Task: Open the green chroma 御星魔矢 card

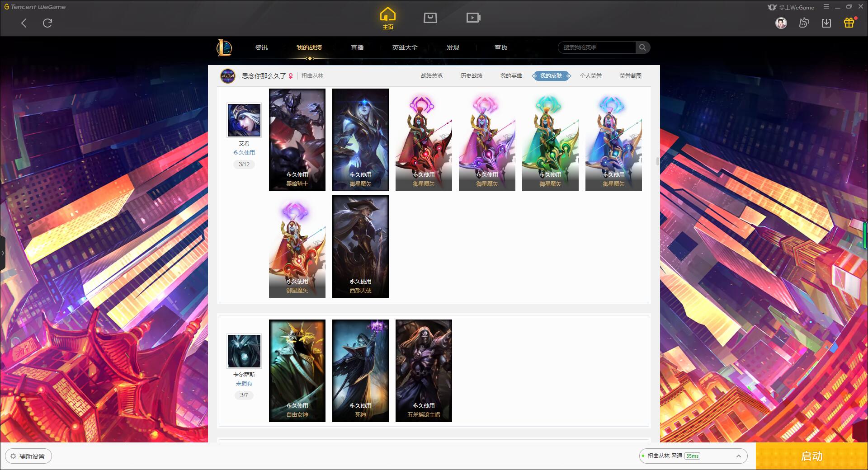Action: click(550, 140)
